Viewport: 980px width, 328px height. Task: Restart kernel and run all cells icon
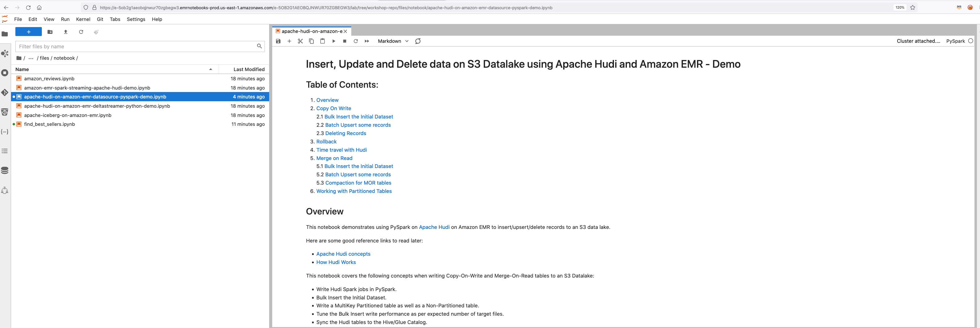[367, 41]
